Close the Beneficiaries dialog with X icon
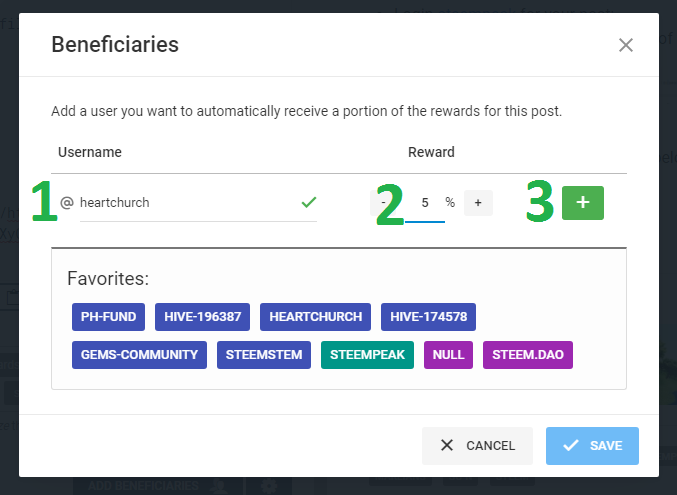Image resolution: width=677 pixels, height=495 pixels. pos(626,45)
